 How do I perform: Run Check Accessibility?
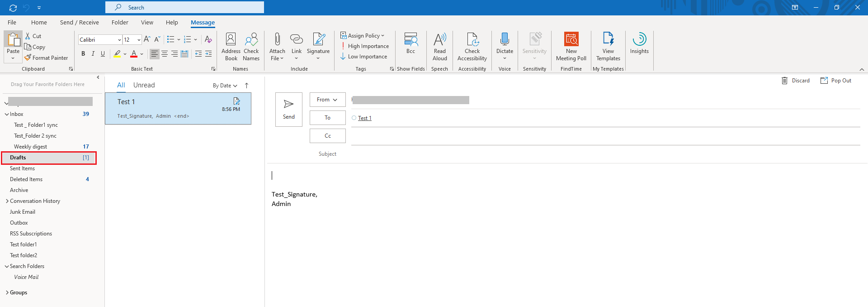tap(472, 47)
